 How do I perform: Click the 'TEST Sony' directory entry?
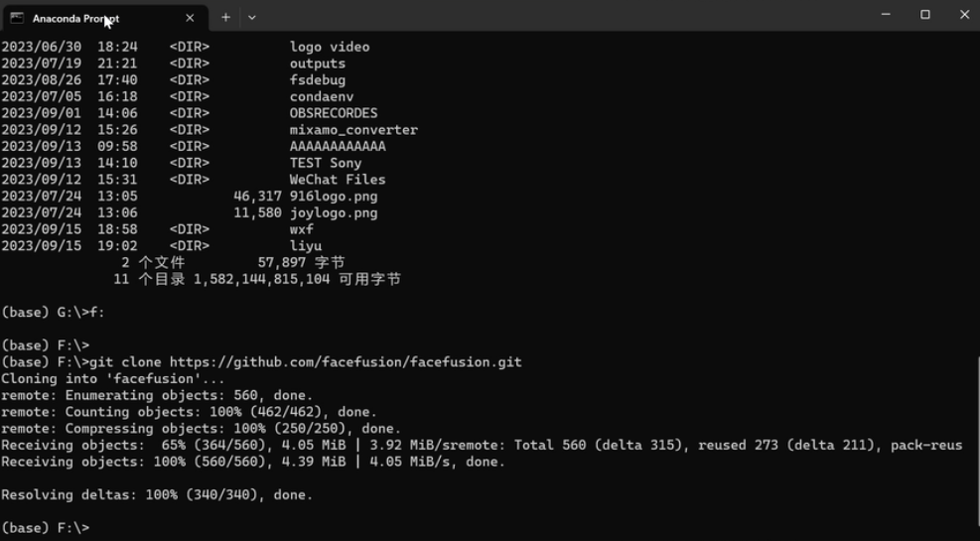pyautogui.click(x=325, y=163)
